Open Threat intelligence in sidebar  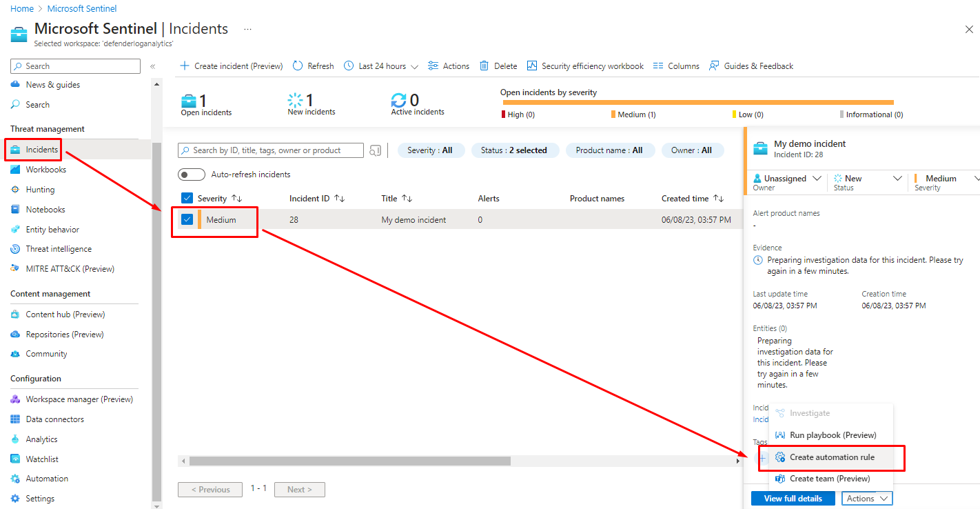pos(59,249)
